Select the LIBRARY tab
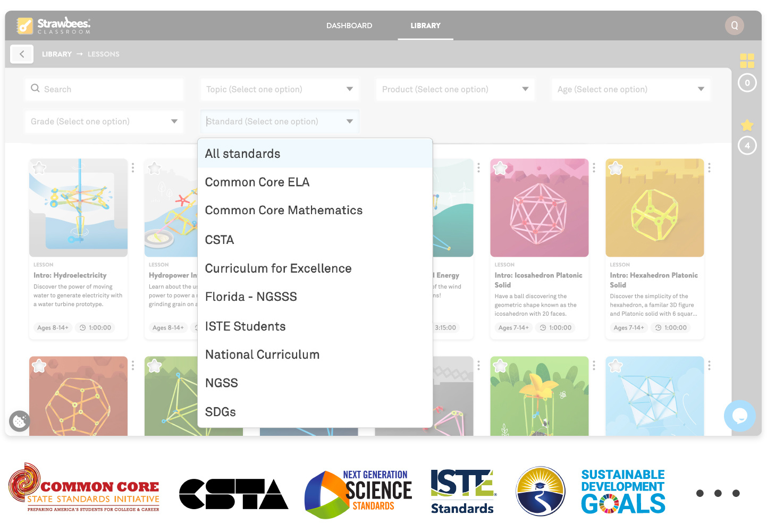The image size is (767, 532). point(425,25)
